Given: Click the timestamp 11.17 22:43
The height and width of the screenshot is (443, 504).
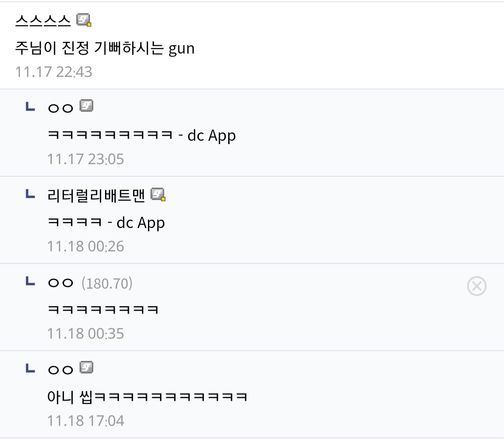Looking at the screenshot, I should click(54, 72).
